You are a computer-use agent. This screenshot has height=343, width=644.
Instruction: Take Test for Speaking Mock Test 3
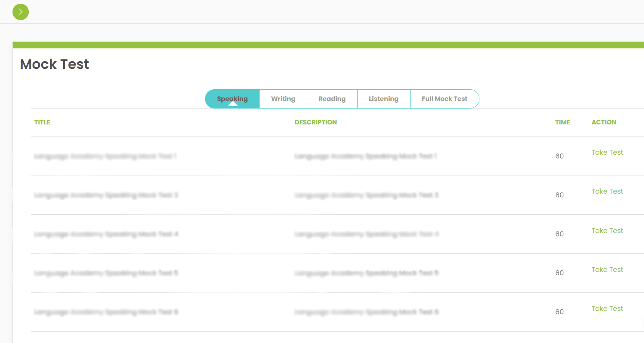pyautogui.click(x=607, y=191)
